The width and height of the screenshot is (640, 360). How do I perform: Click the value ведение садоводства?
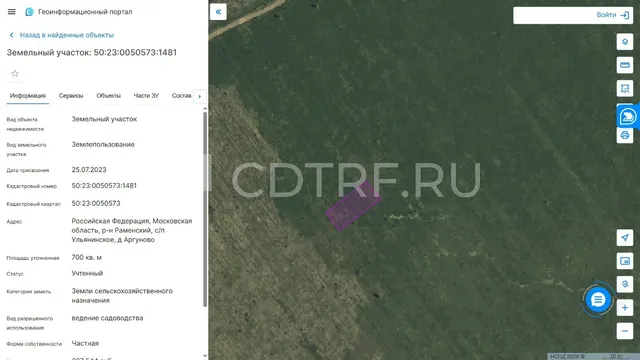coord(107,318)
